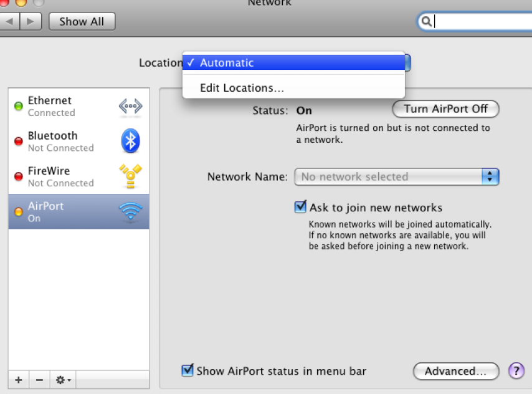The width and height of the screenshot is (532, 394).
Task: Click the blue Bluetooth icon
Action: click(131, 141)
